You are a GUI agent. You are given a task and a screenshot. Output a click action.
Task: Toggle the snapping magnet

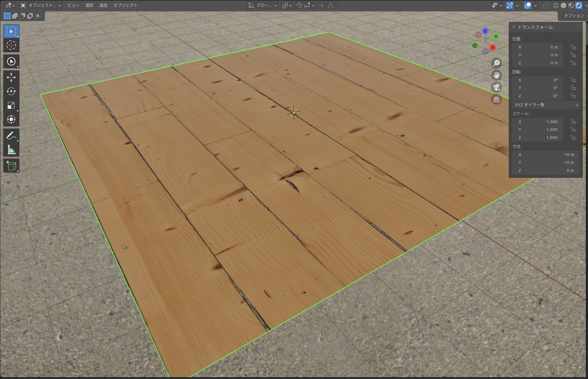click(299, 5)
